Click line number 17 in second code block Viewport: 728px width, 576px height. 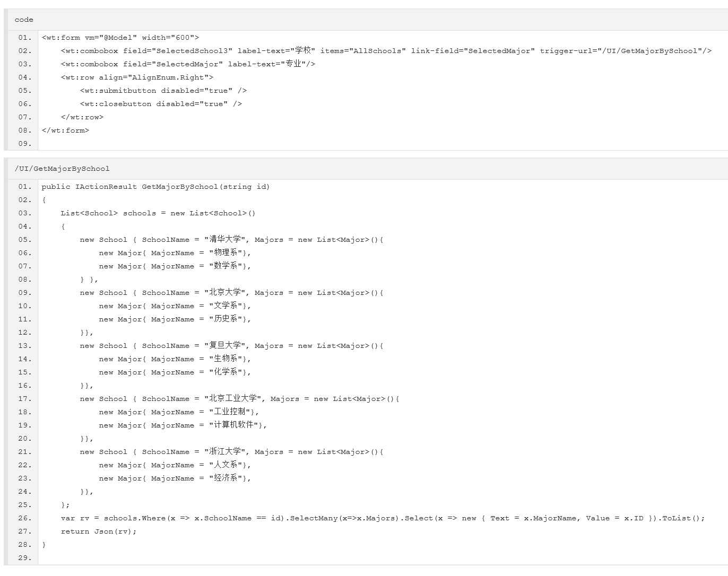coord(24,399)
